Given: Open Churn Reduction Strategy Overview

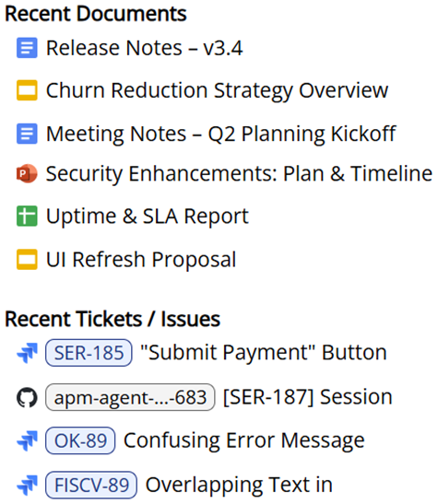Looking at the screenshot, I should [x=218, y=90].
